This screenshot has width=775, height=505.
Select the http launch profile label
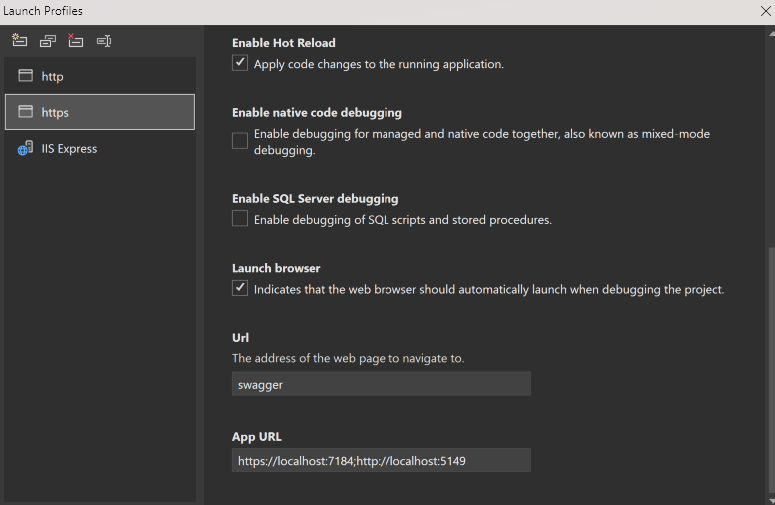click(x=52, y=77)
